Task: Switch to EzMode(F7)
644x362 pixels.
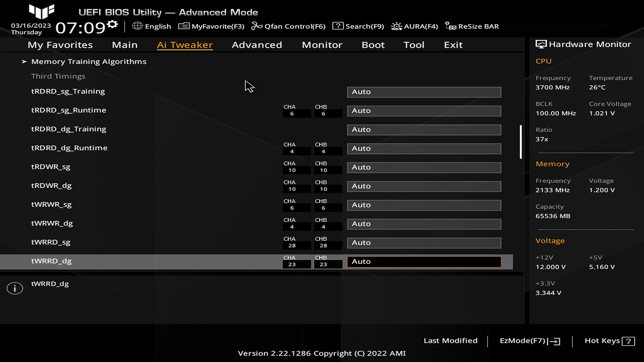Action: tap(530, 341)
